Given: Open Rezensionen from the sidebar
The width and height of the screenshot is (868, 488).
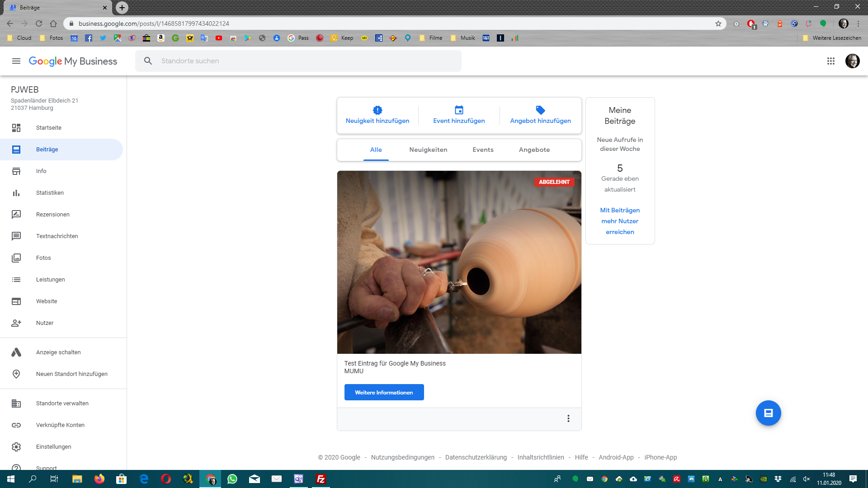Looking at the screenshot, I should (61, 215).
